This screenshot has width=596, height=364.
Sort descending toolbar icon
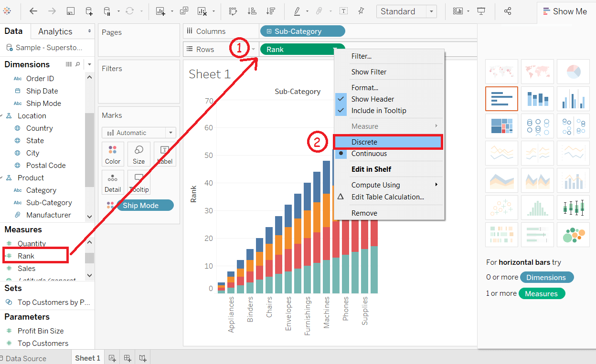271,11
